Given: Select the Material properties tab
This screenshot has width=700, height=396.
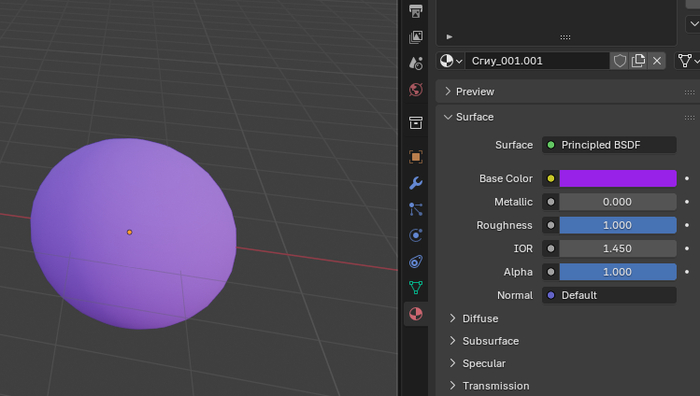Looking at the screenshot, I should [416, 314].
